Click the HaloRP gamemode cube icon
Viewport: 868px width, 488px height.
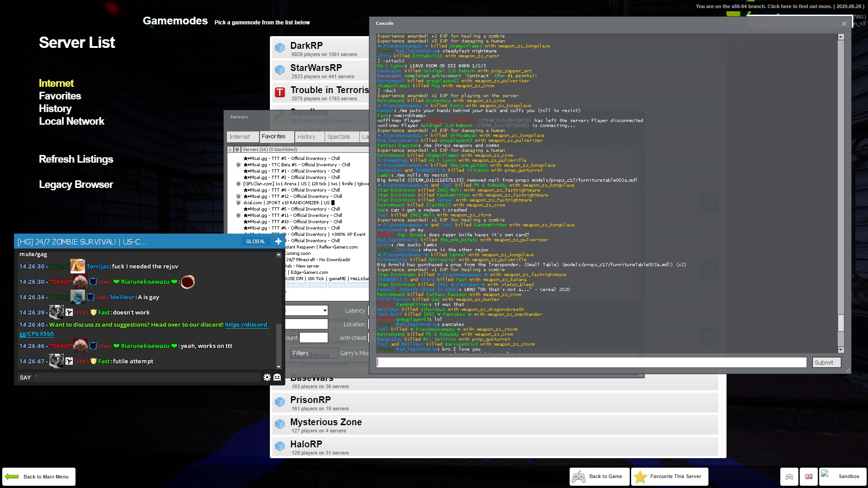pos(280,446)
